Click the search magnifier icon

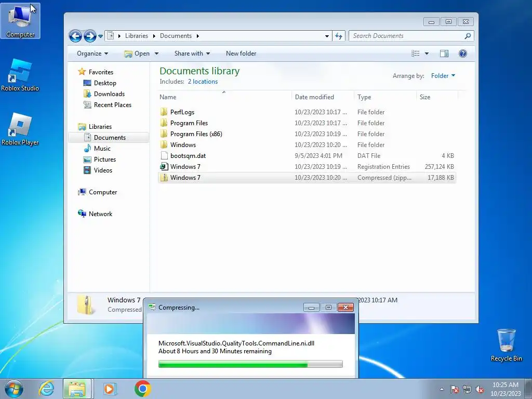tap(468, 36)
